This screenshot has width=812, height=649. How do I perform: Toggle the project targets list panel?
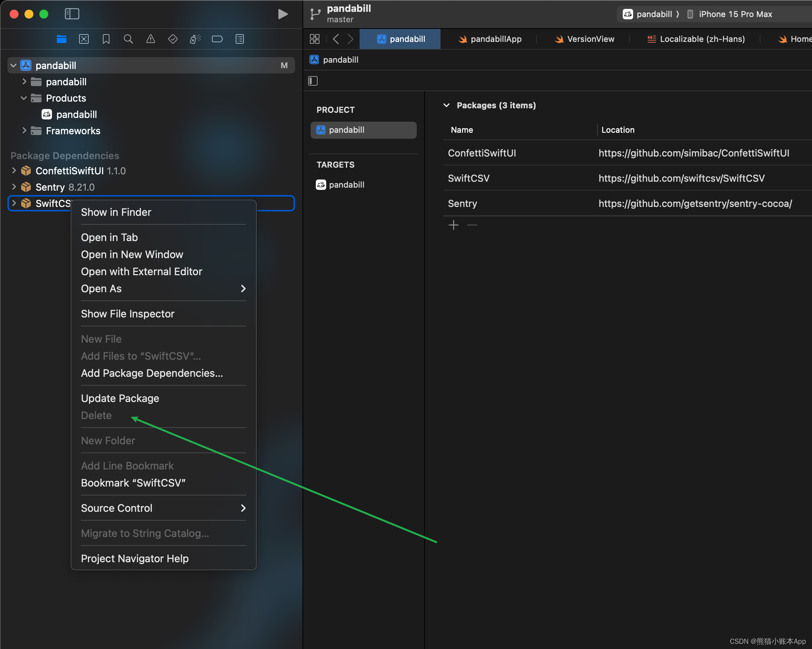coord(313,81)
